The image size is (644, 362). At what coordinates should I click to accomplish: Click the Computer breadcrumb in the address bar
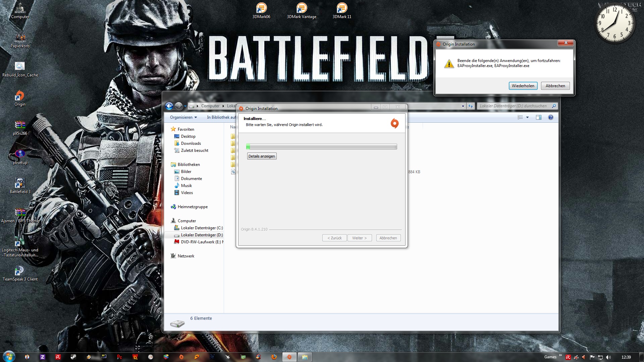[x=210, y=106]
